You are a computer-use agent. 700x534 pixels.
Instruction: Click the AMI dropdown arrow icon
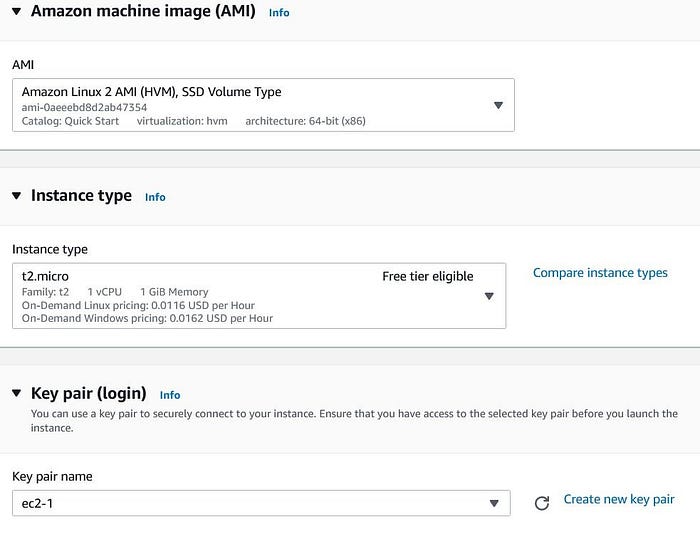pos(498,105)
